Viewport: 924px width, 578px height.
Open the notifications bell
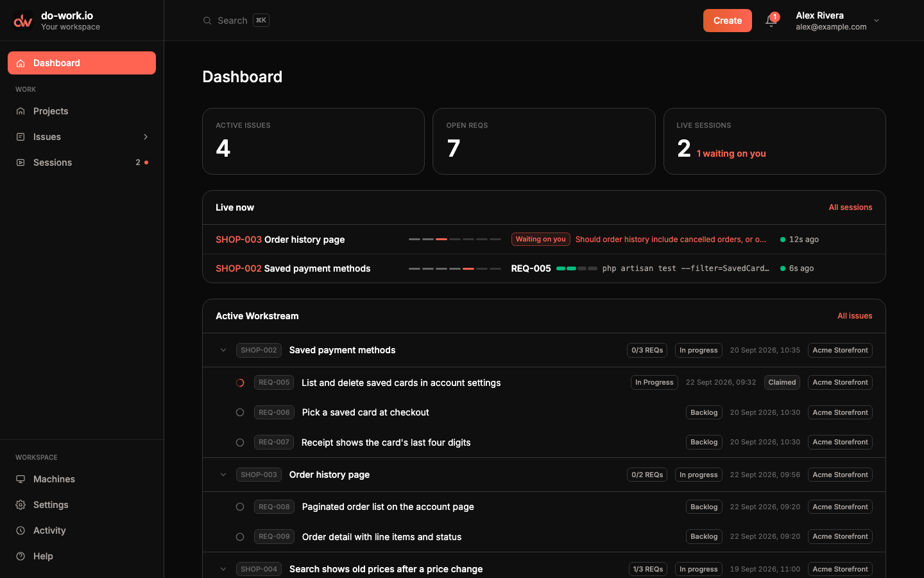pyautogui.click(x=771, y=21)
